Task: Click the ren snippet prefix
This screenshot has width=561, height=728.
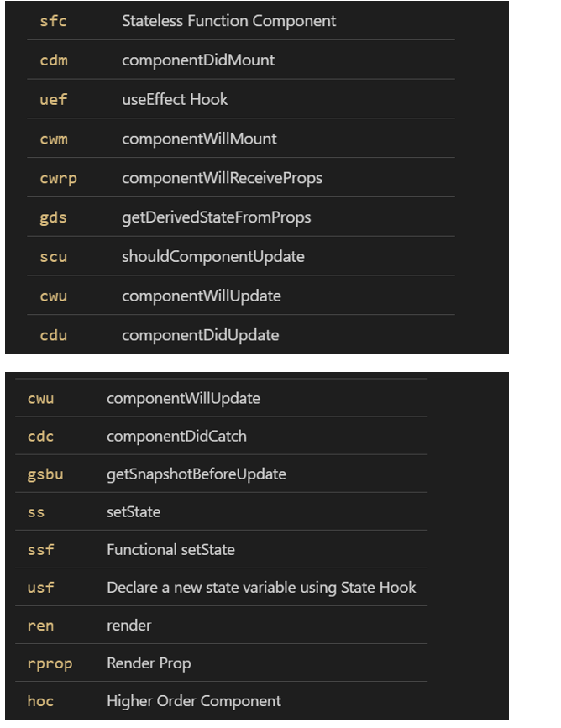Action: 40,626
